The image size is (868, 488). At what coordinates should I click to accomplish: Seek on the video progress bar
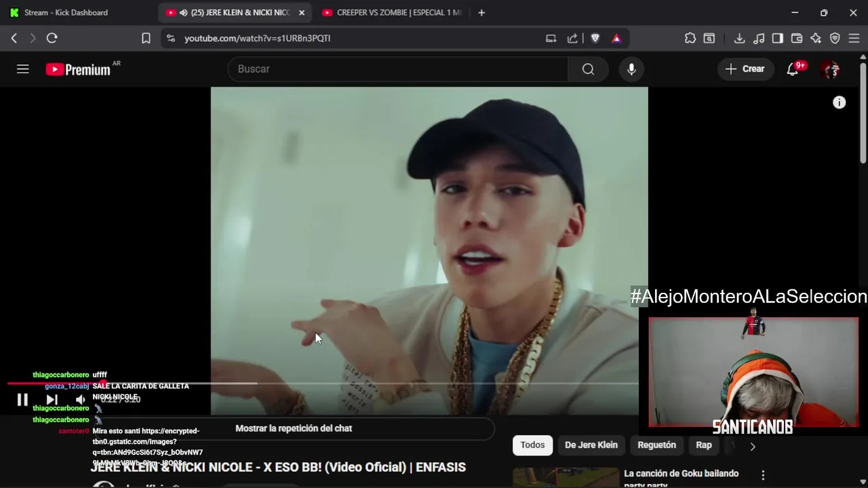click(x=323, y=384)
